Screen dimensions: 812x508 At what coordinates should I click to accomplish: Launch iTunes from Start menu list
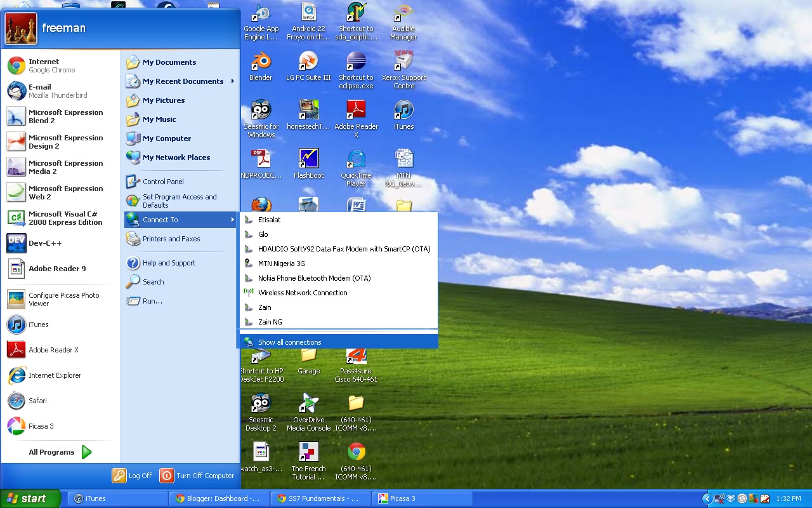(60, 324)
